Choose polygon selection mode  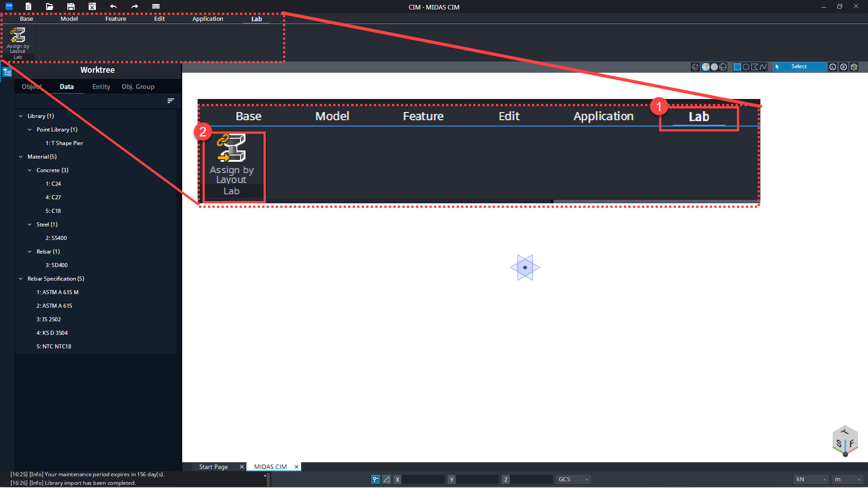[755, 67]
